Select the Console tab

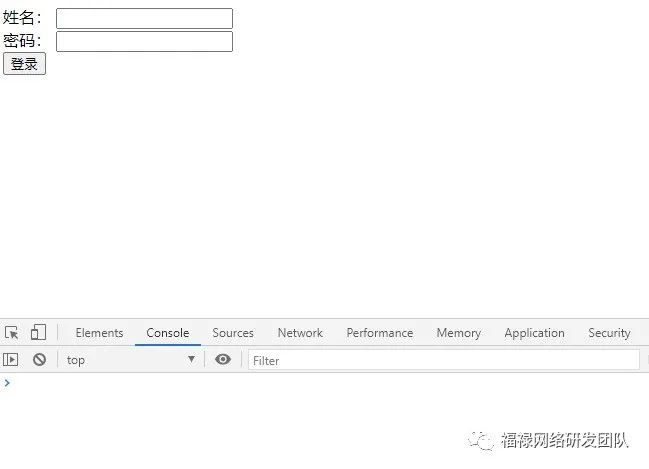168,333
